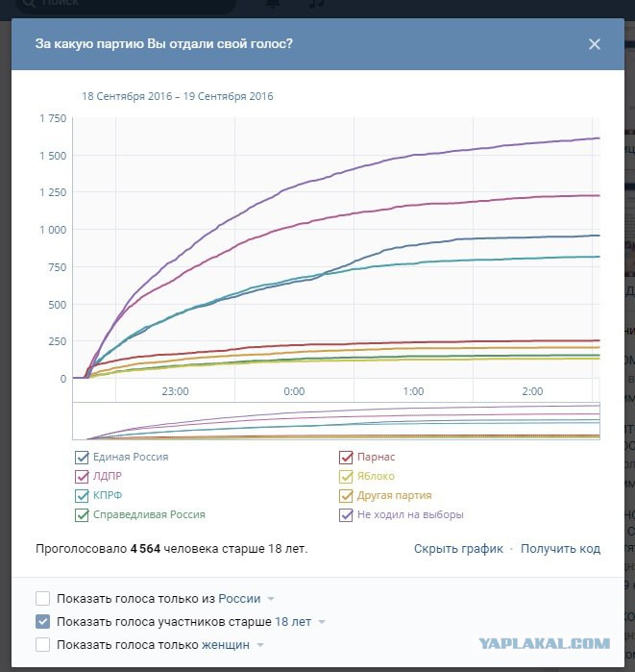Click the Получить код link
Image resolution: width=635 pixels, height=672 pixels.
[560, 549]
